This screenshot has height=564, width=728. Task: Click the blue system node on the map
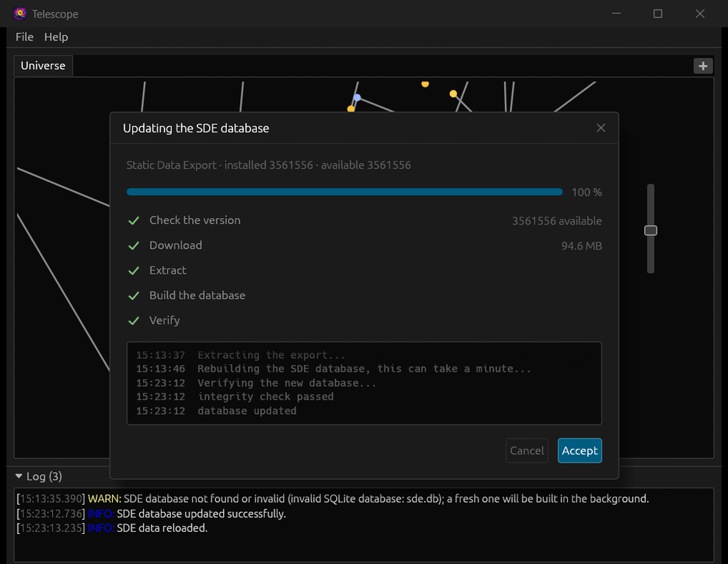357,98
